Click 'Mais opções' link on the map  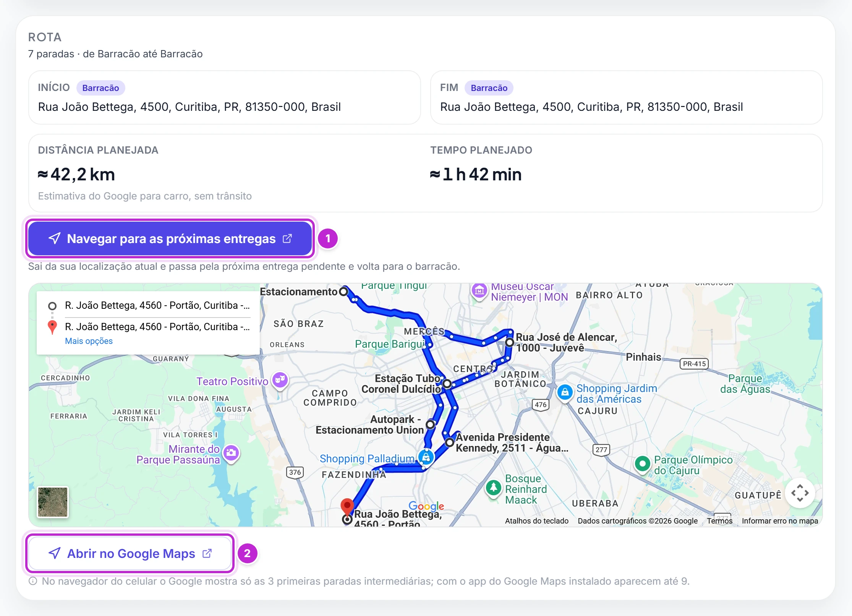[89, 341]
